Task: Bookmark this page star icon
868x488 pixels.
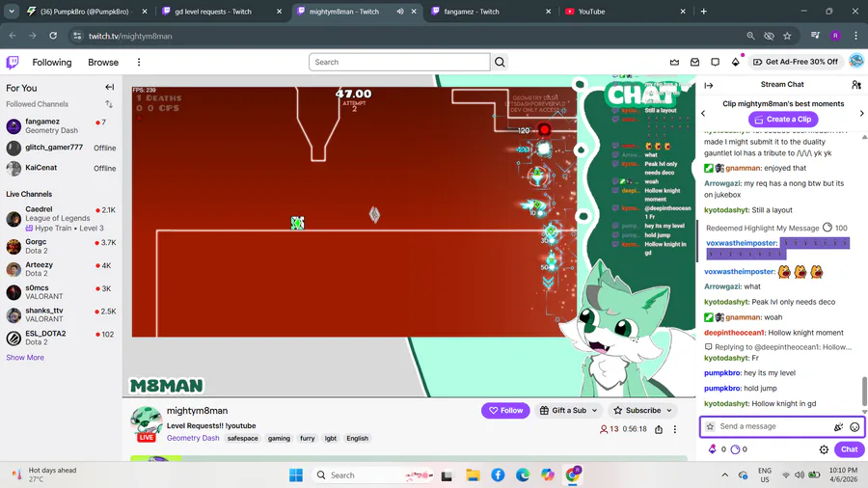Action: (x=787, y=36)
